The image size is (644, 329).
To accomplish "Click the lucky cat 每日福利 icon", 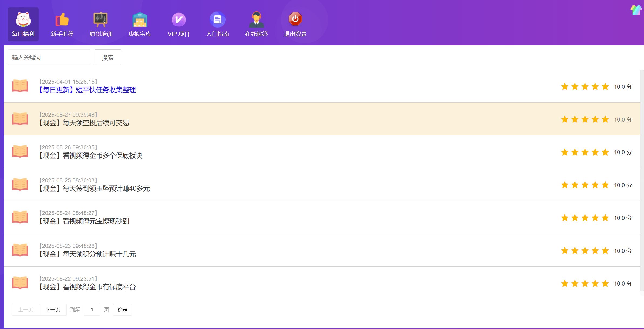I will pos(23,19).
